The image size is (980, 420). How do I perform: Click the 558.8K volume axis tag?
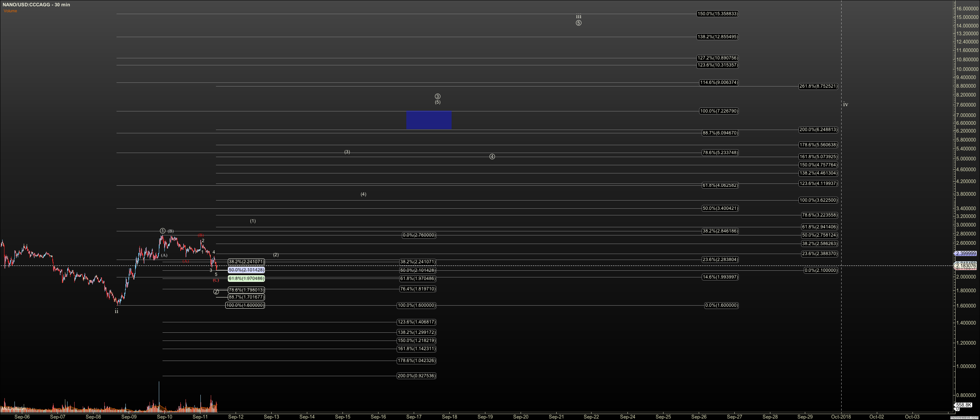tap(964, 405)
